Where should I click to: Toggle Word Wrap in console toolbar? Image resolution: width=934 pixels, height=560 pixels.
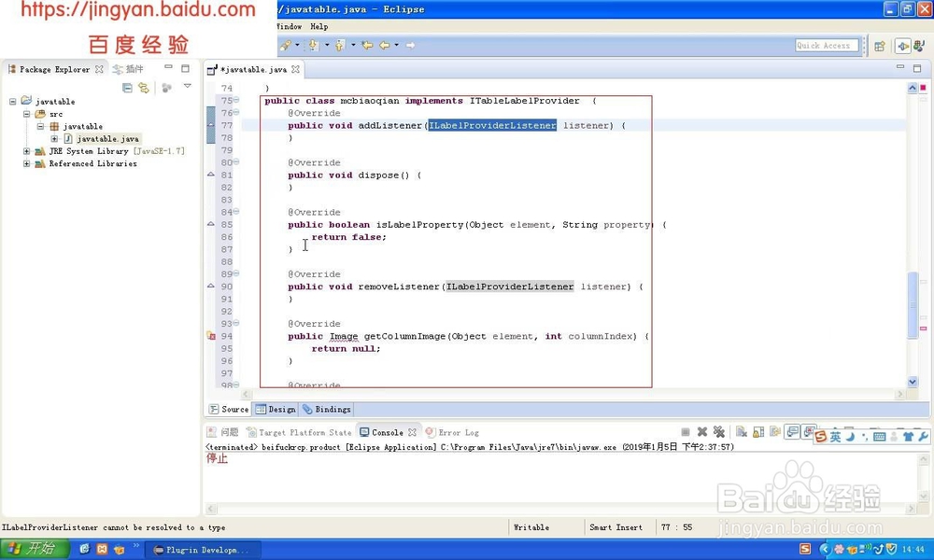775,432
